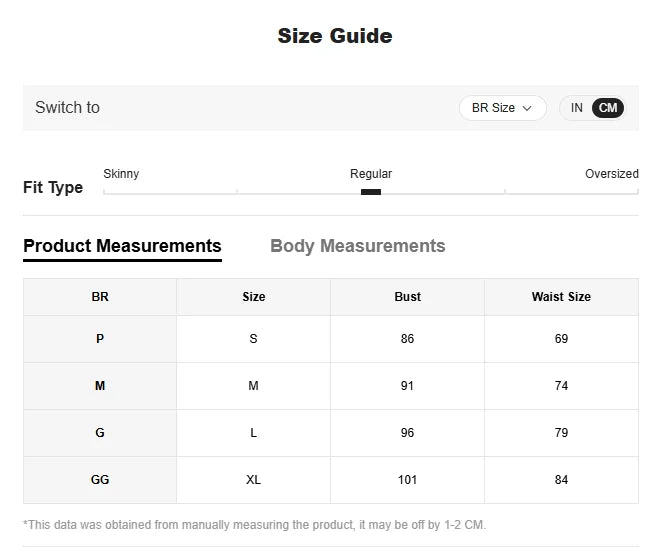
Task: Select the Product Measurements tab
Action: coord(122,246)
